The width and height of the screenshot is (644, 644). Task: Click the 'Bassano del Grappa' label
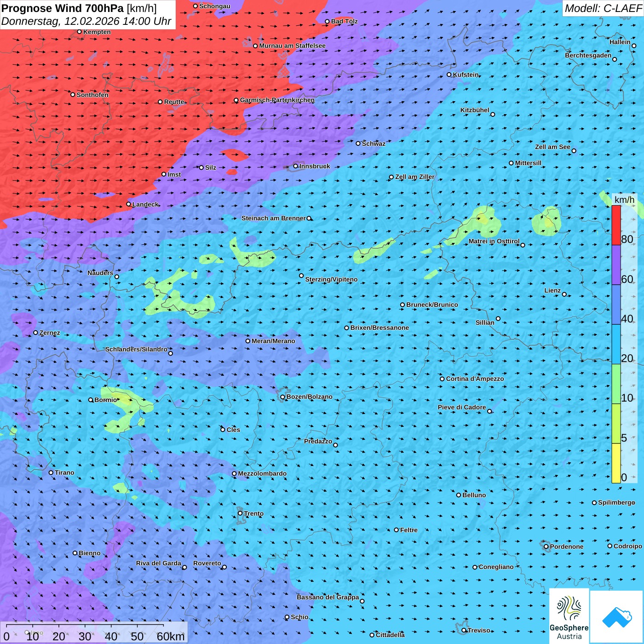click(x=328, y=597)
